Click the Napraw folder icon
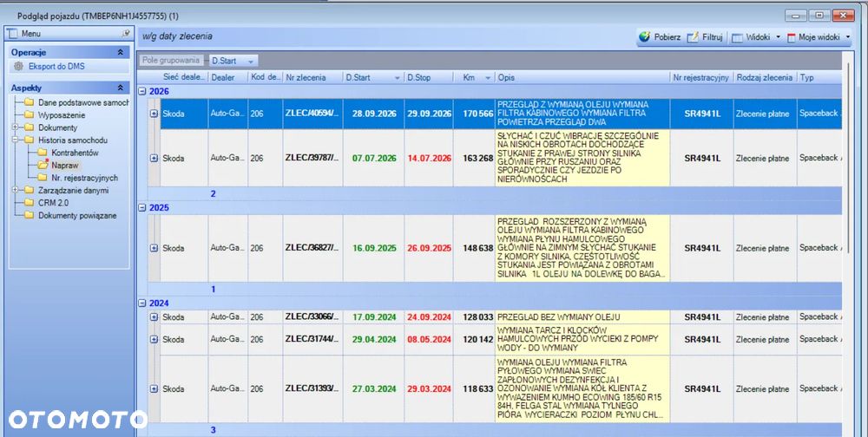This screenshot has height=437, width=868. [43, 165]
